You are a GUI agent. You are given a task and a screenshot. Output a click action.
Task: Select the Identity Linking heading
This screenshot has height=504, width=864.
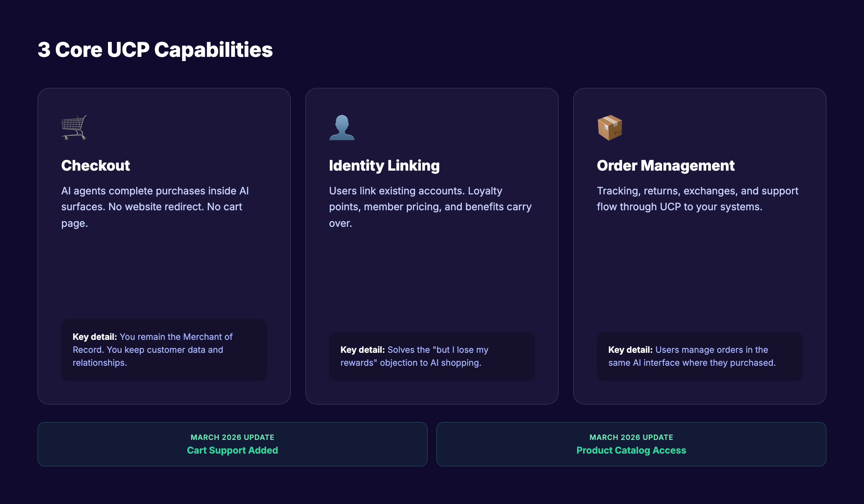pos(384,166)
